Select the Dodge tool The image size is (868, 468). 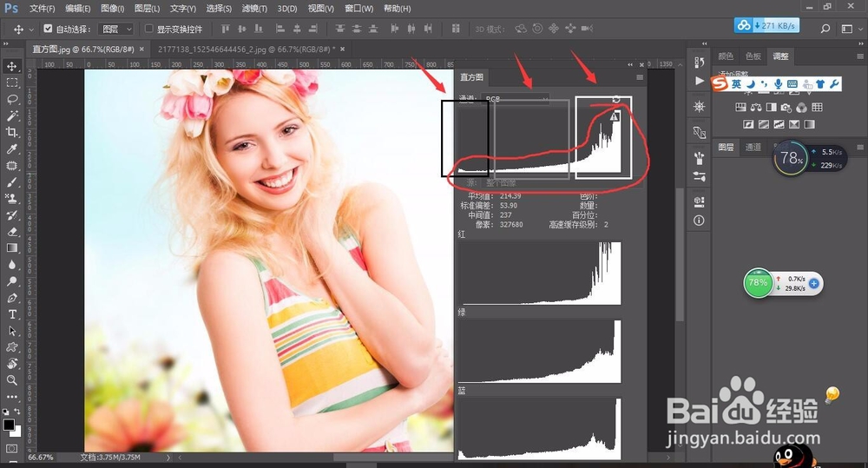(x=11, y=281)
